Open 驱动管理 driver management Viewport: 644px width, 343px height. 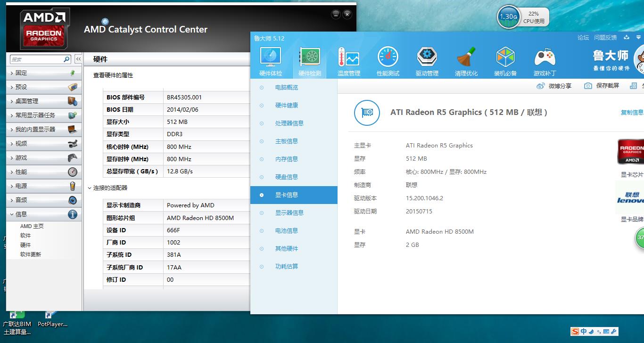click(x=427, y=62)
